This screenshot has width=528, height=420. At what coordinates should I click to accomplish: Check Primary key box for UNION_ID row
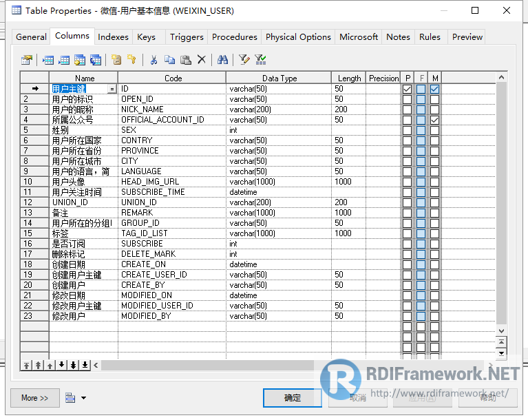407,202
